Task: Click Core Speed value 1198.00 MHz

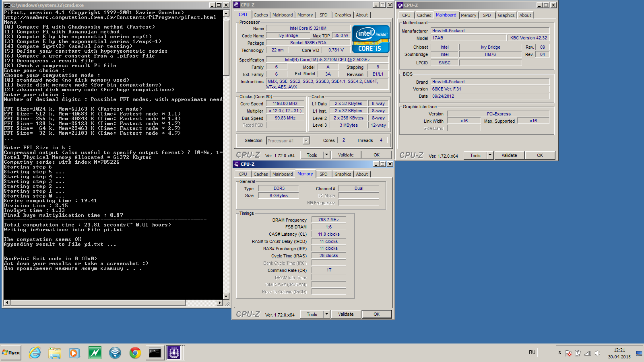Action: [285, 104]
